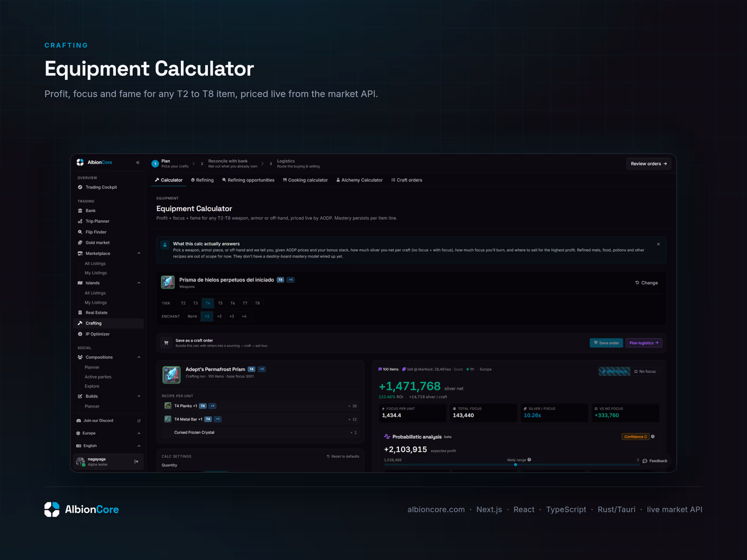Select tier T5

[220, 304]
